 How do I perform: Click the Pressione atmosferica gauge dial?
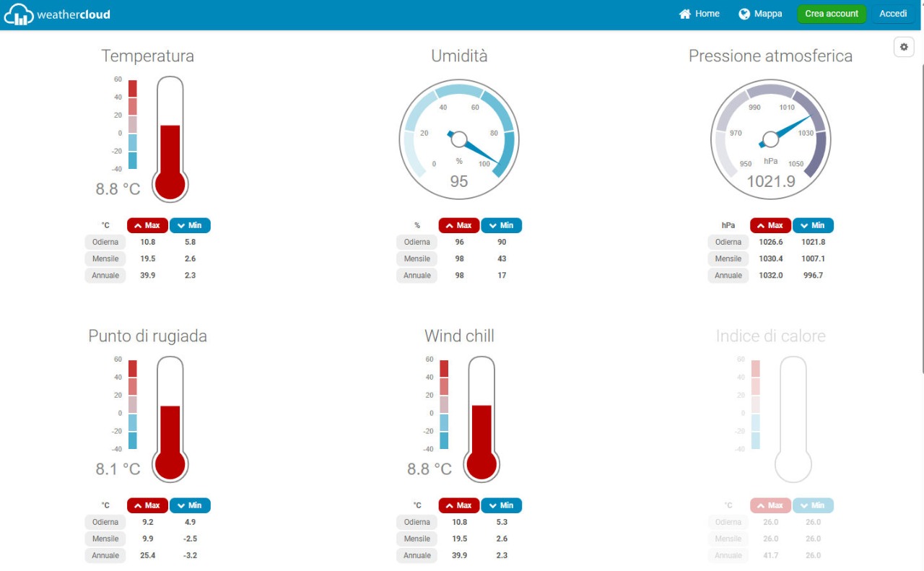(770, 139)
